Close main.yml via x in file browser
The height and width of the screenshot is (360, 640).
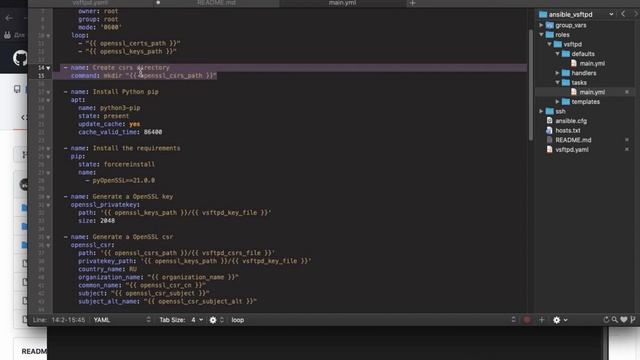(x=627, y=92)
